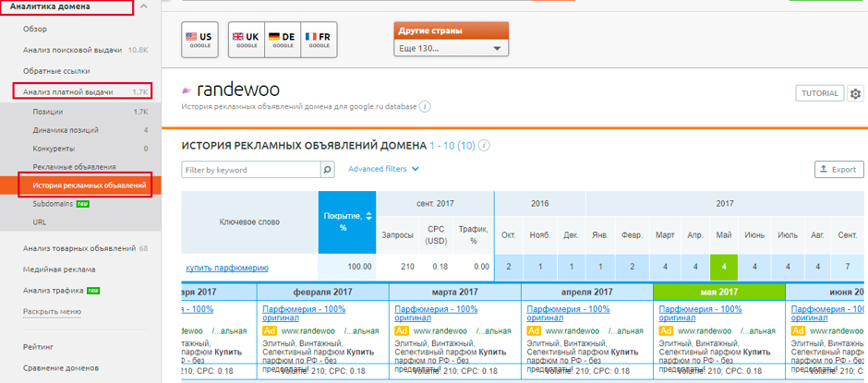
Task: Open the Еще 130... countries dropdown
Action: coord(451,48)
